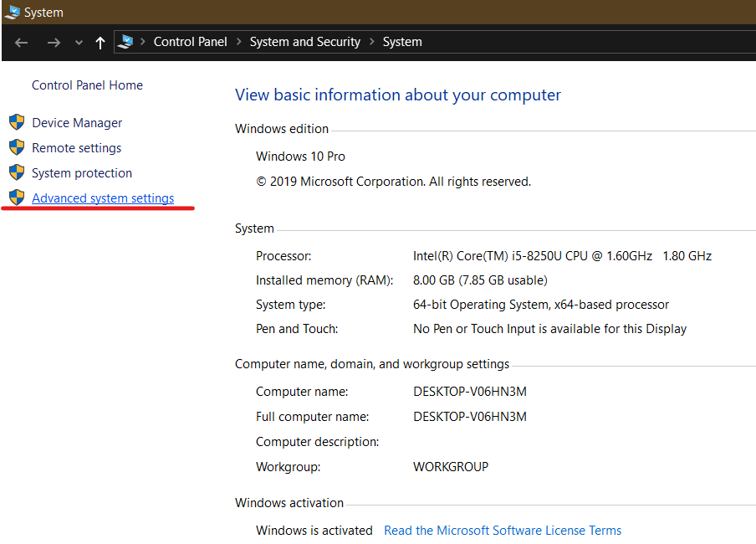756x544 pixels.
Task: Click the 'Windows edition' section header
Action: tap(282, 129)
